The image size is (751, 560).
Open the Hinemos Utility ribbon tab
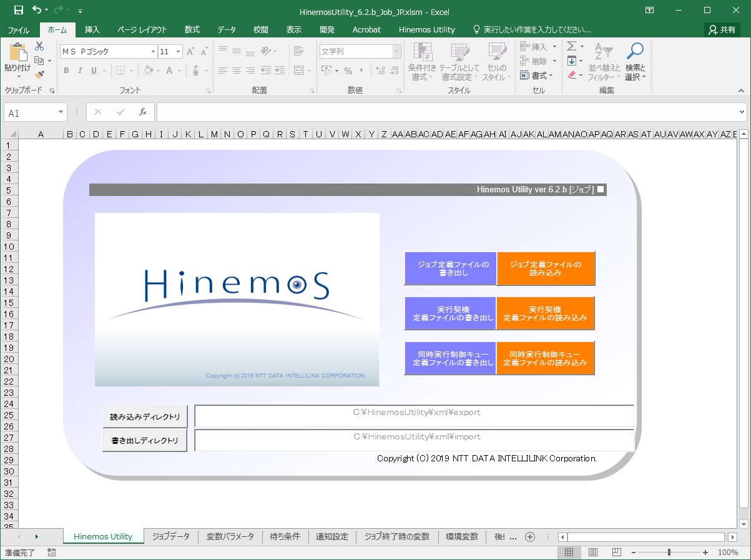pyautogui.click(x=427, y=29)
